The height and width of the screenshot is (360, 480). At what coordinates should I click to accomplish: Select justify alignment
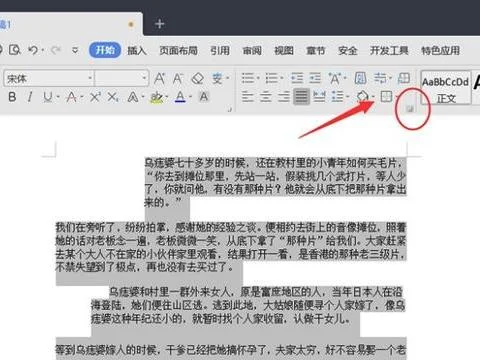(301, 97)
